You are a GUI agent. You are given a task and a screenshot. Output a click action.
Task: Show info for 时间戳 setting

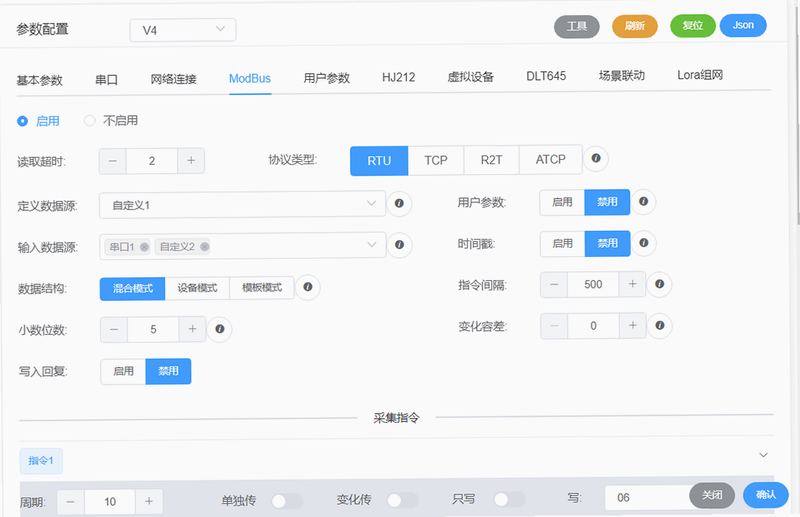click(x=644, y=243)
